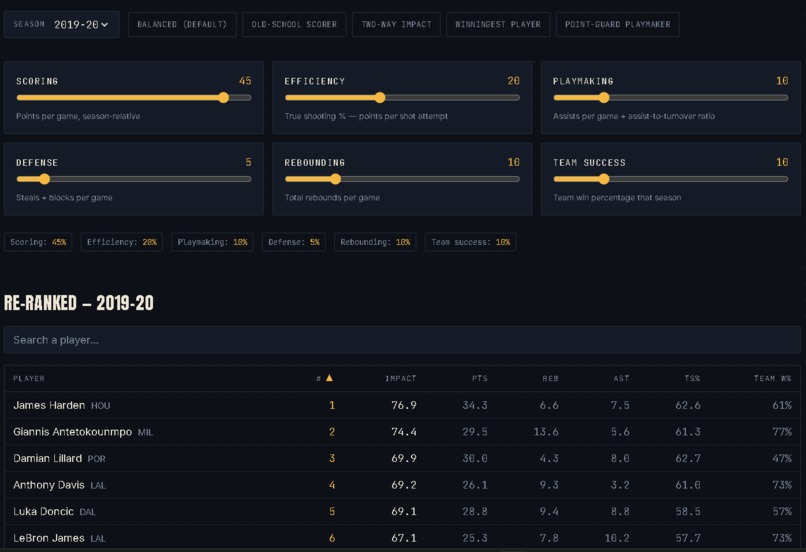The image size is (806, 552).
Task: Sort the table by PTS column
Action: pyautogui.click(x=480, y=378)
